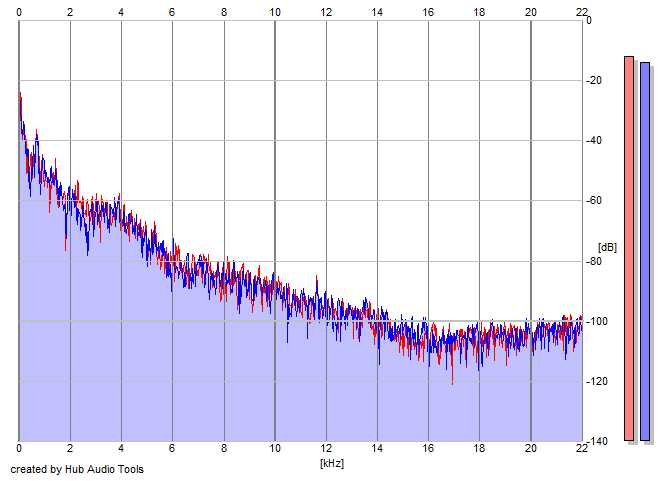Click the -80 dB axis label
The image size is (664, 481).
[x=594, y=261]
